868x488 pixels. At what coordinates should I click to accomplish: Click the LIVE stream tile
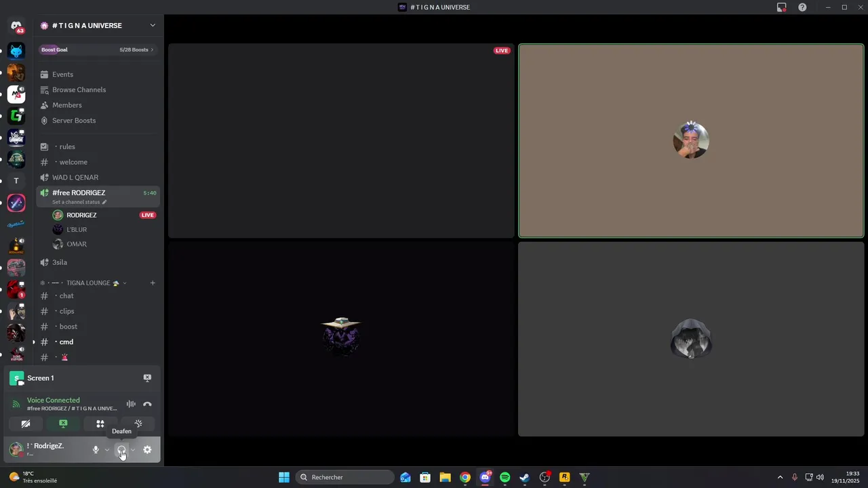(x=341, y=141)
